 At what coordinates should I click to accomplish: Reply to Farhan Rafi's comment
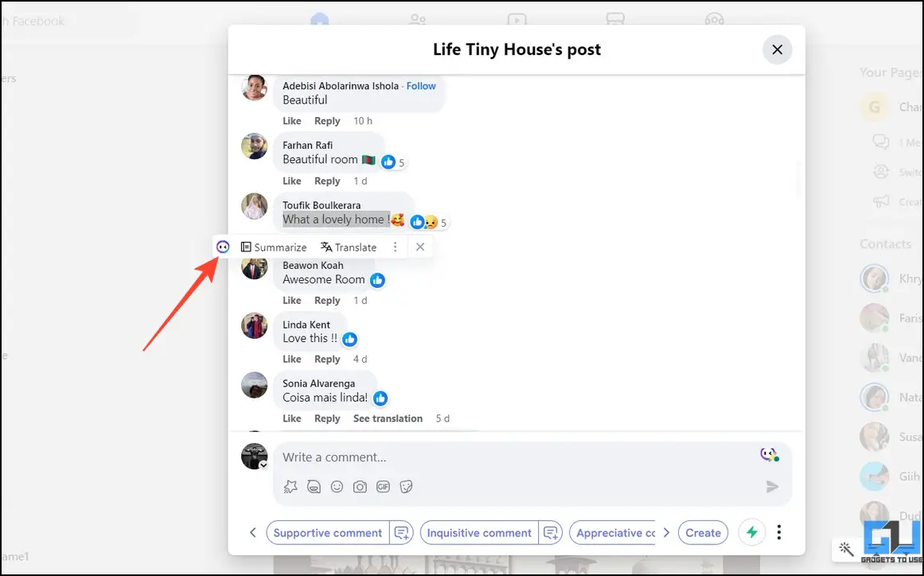[x=327, y=181]
